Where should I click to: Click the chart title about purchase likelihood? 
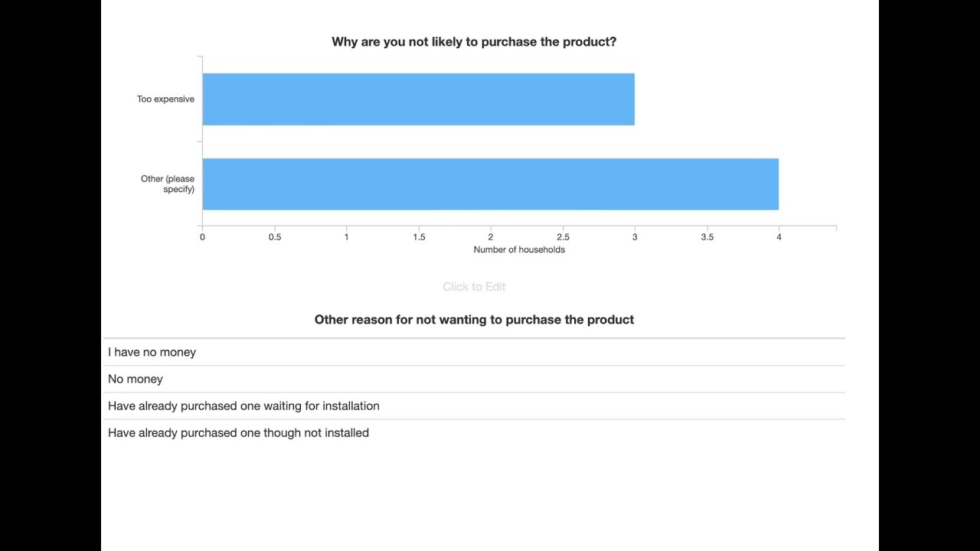(474, 41)
